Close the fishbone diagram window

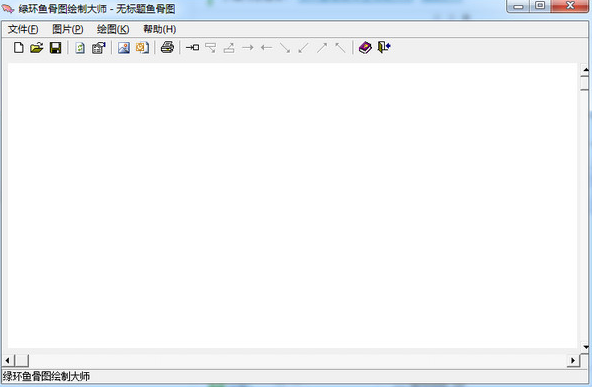[570, 6]
